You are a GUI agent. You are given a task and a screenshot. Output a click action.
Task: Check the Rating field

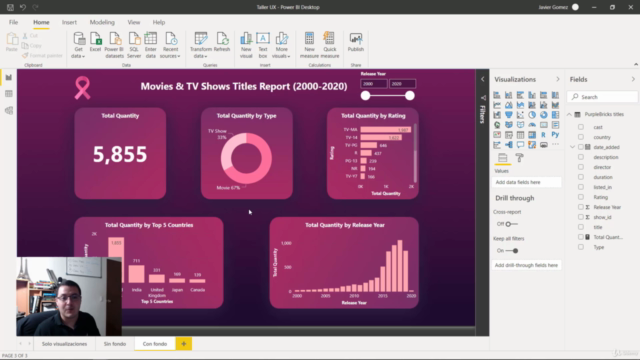click(x=581, y=197)
